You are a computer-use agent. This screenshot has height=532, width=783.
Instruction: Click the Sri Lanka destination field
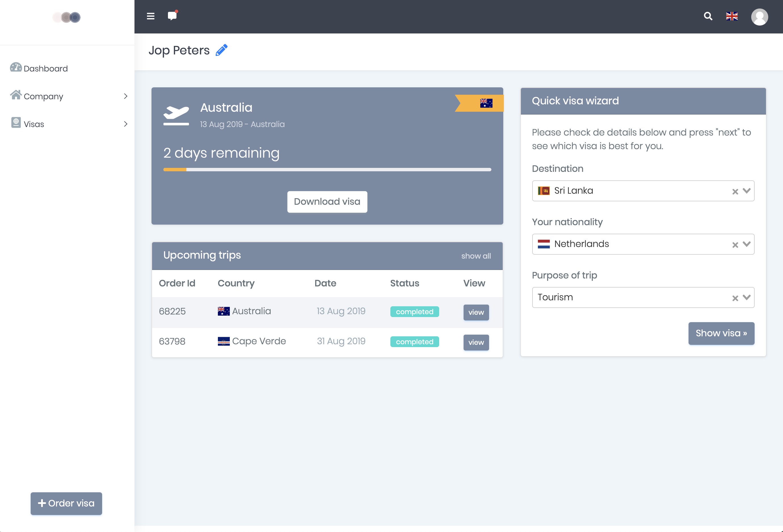[x=643, y=191]
